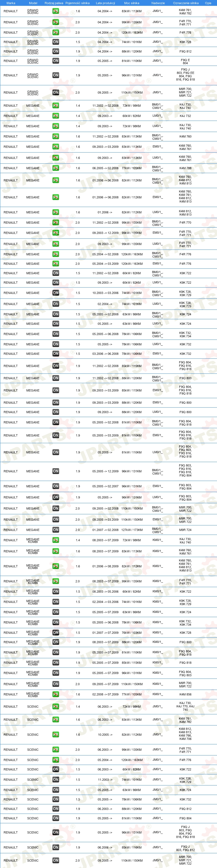Click diesel icon in Megane Kombi 85kW / 115KM row
The image size is (217, 868).
(x=55, y=662)
